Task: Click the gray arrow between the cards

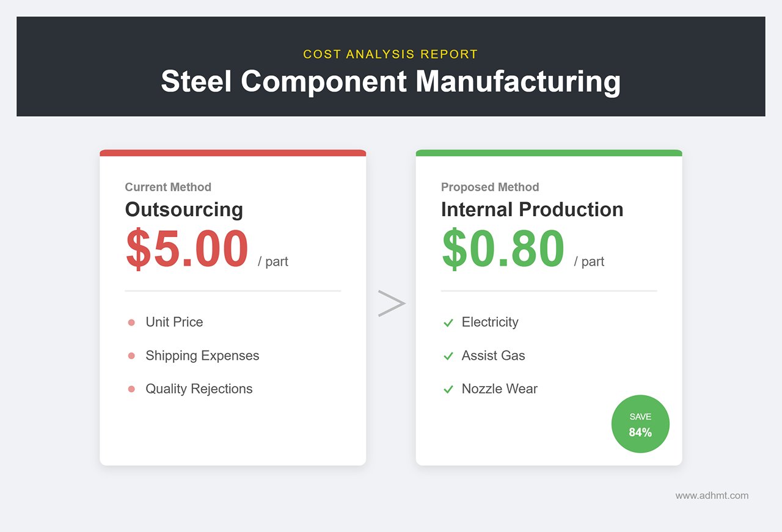Action: pos(391,304)
